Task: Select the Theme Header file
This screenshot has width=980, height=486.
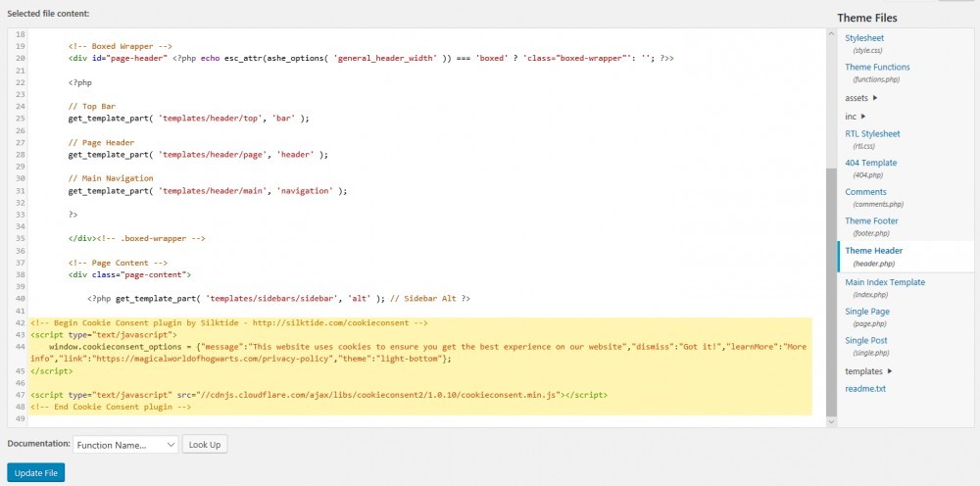Action: coord(874,251)
